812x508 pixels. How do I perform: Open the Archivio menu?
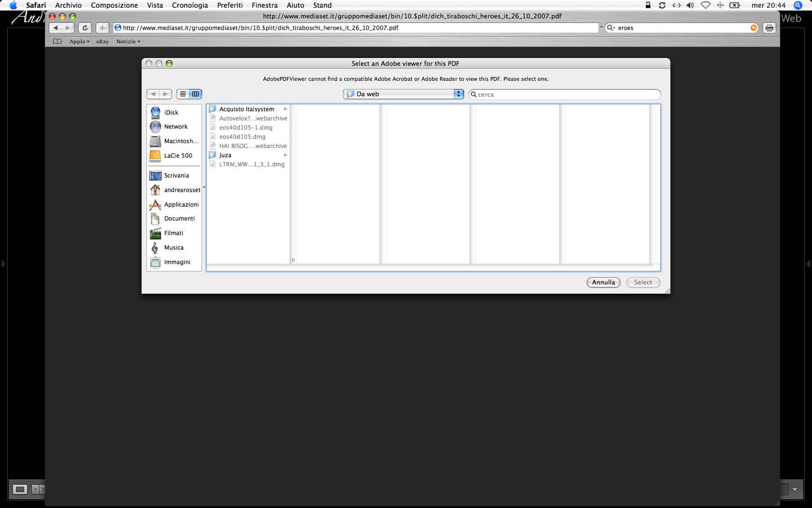(68, 5)
